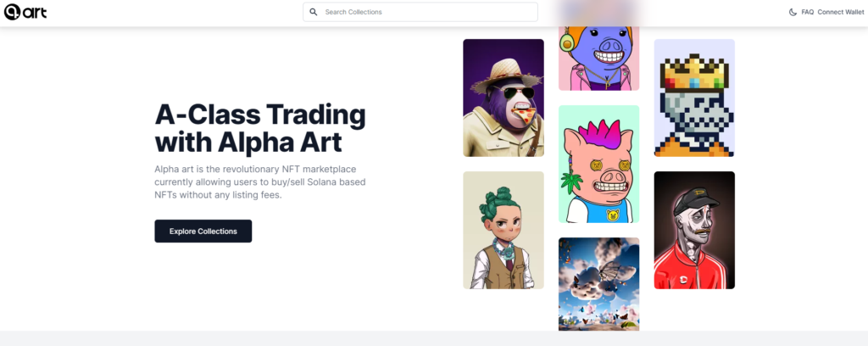This screenshot has width=868, height=346.
Task: Open the pixel skull with crown NFT
Action: click(x=694, y=98)
